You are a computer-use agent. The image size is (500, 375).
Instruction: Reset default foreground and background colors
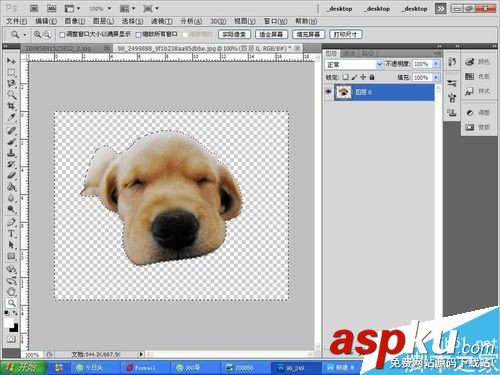click(7, 313)
